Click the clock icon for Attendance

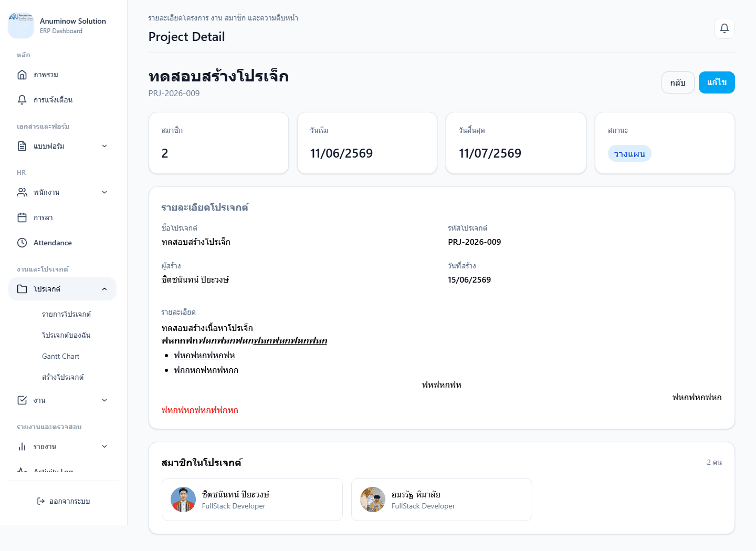click(22, 243)
